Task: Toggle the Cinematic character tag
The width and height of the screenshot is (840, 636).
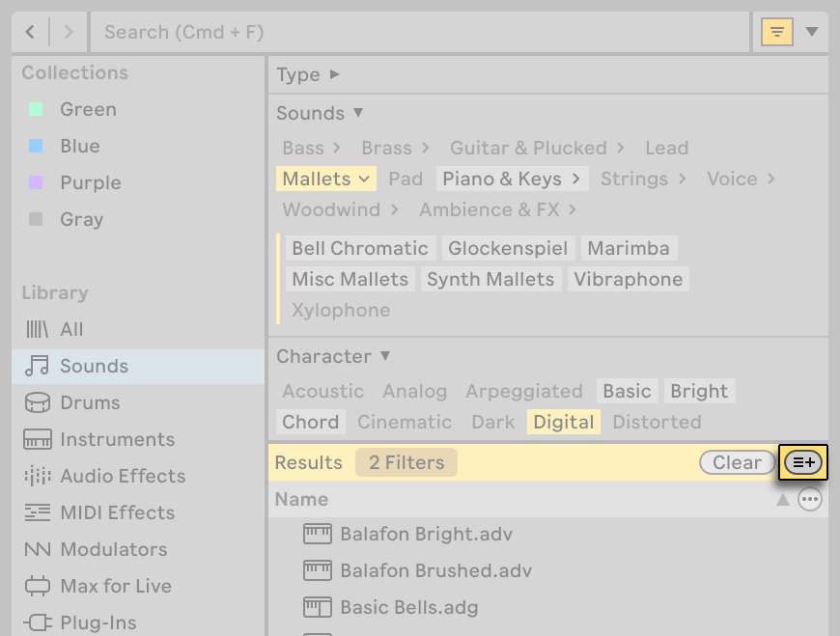Action: point(405,422)
